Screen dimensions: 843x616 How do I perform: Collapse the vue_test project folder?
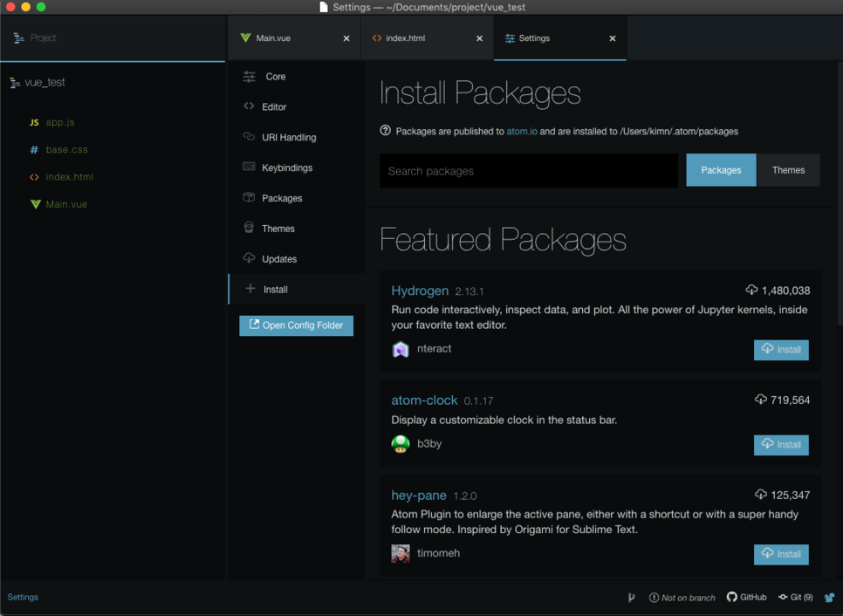coord(38,82)
